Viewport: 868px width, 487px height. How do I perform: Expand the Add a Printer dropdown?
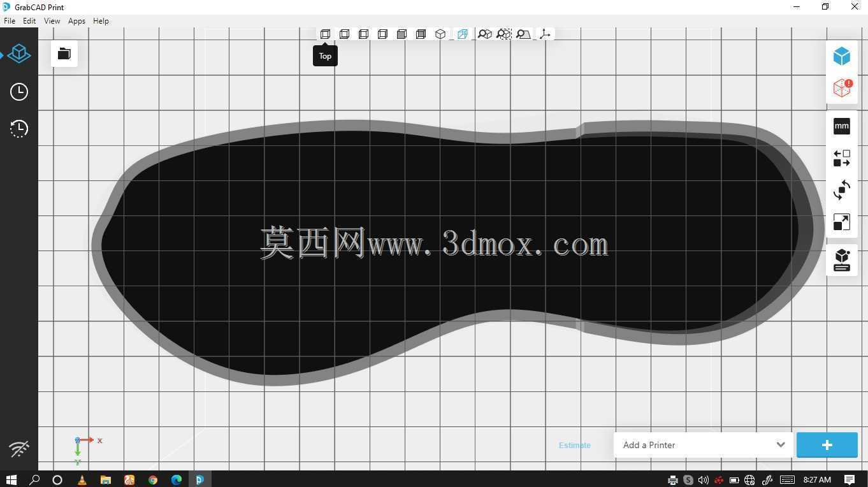point(704,445)
